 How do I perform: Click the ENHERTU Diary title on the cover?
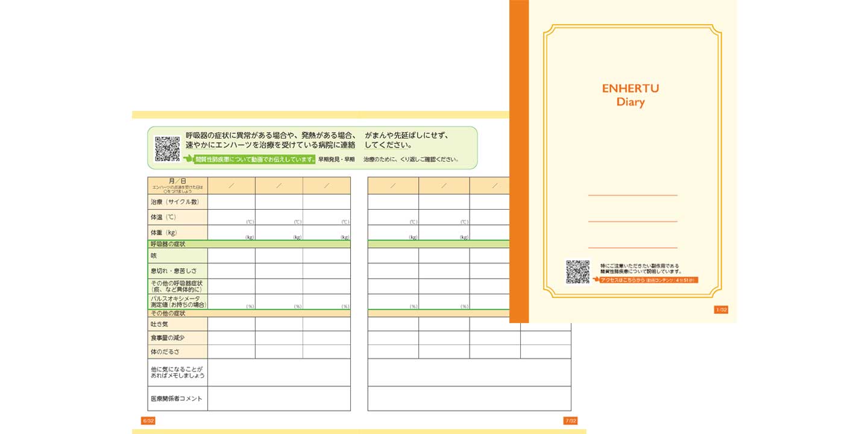[x=631, y=95]
